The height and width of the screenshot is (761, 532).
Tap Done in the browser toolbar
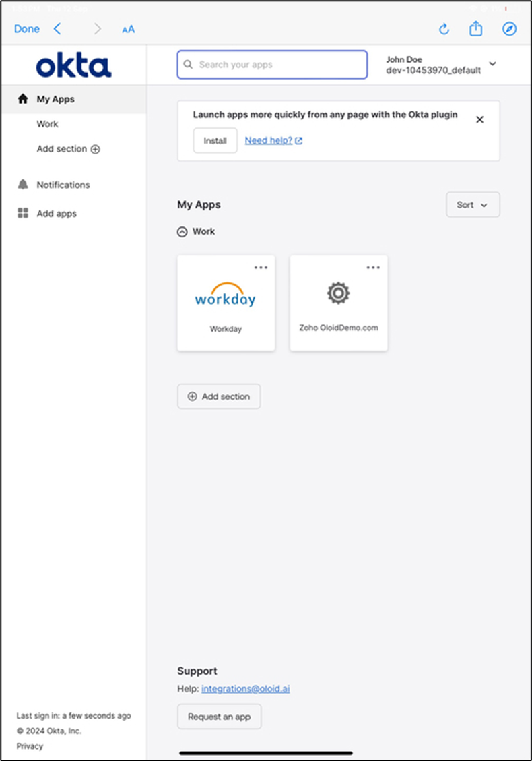(x=27, y=29)
